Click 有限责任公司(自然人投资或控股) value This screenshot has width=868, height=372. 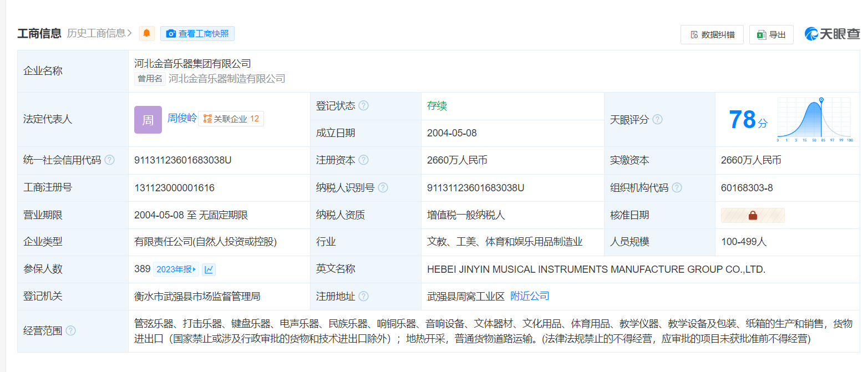pos(205,242)
